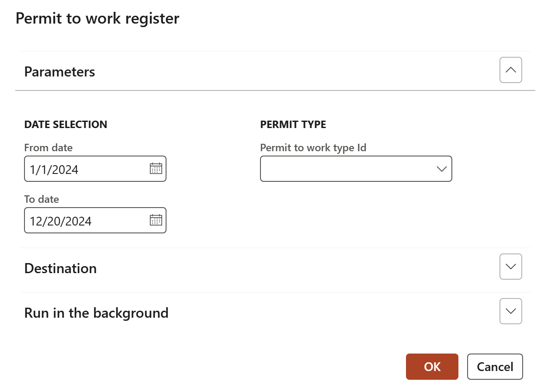
Task: Open Permit to work type Id dropdown arrow
Action: [x=441, y=169]
